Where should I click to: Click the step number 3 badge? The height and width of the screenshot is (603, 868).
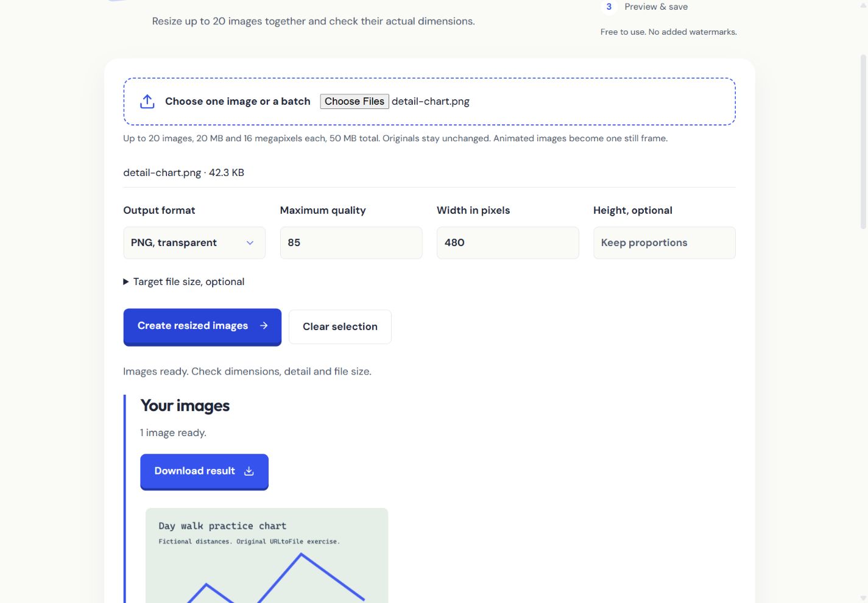point(609,7)
